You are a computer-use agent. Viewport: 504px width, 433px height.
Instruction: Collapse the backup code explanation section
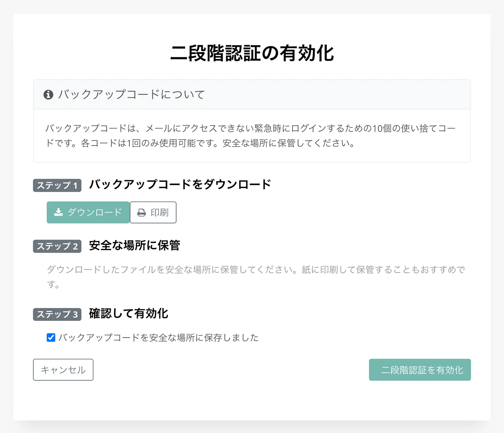(131, 94)
